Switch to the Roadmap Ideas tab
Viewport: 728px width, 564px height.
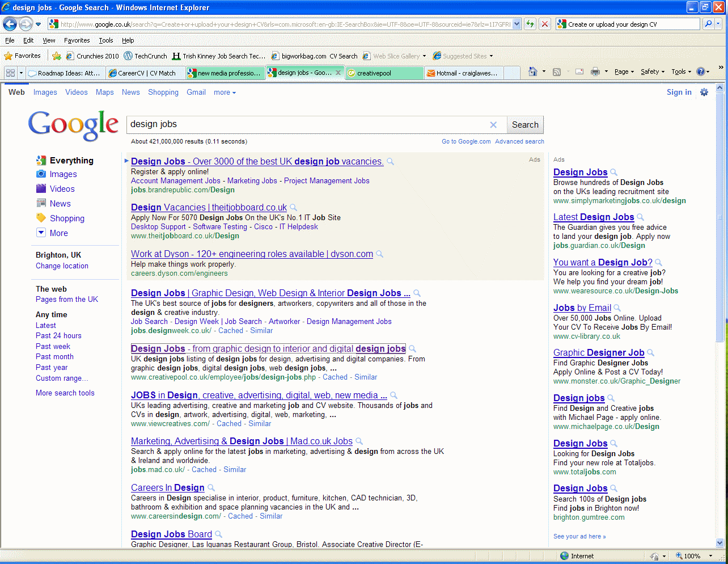[x=66, y=73]
